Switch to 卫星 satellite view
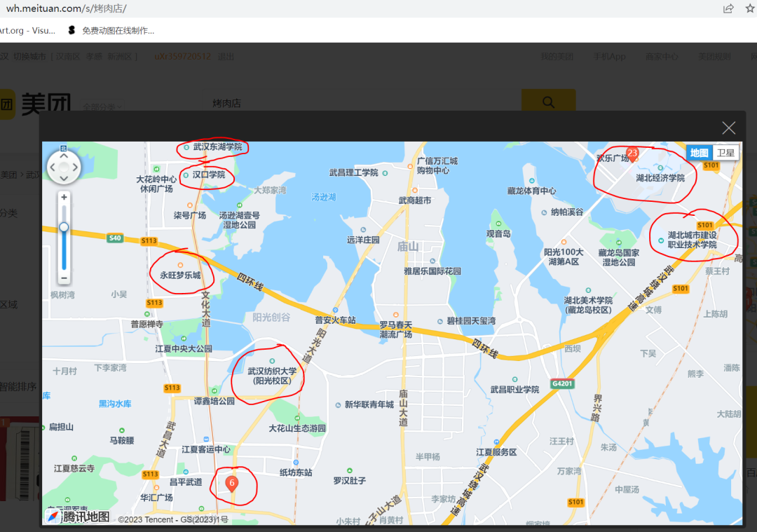The image size is (757, 532). (725, 153)
